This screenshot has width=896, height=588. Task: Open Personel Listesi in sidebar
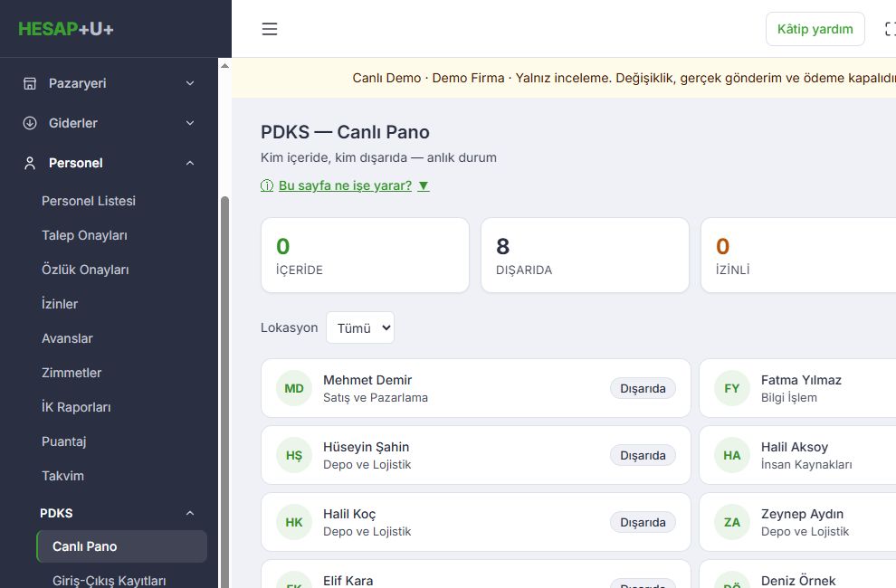tap(89, 201)
